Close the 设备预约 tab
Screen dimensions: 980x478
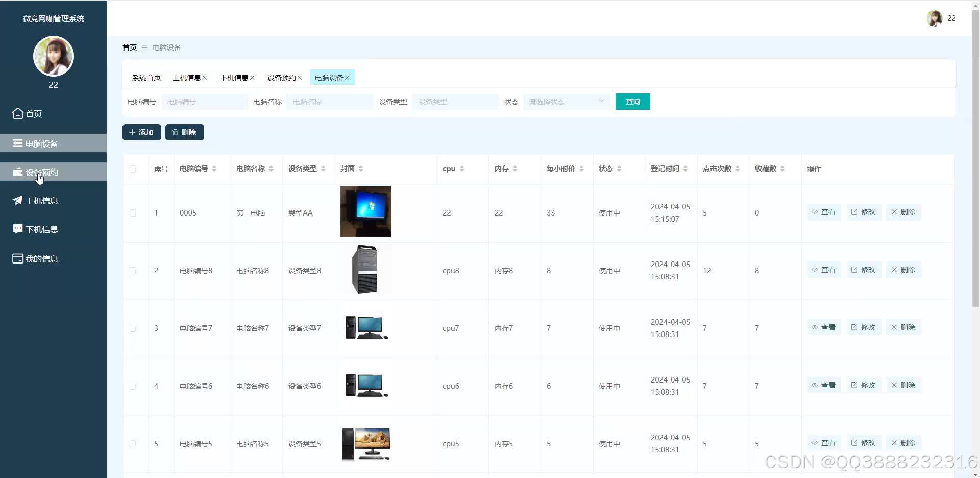[x=300, y=78]
